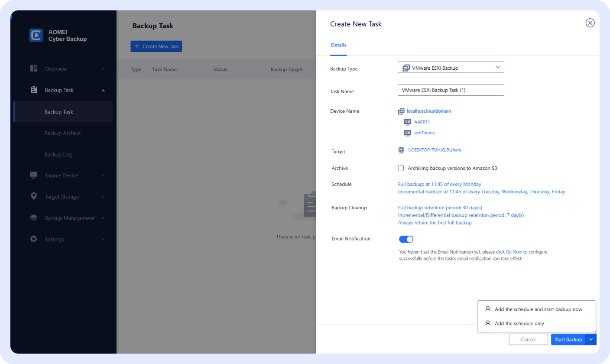Screen dimensions: 610x364
Task: Click the Start Backup button
Action: coord(568,339)
